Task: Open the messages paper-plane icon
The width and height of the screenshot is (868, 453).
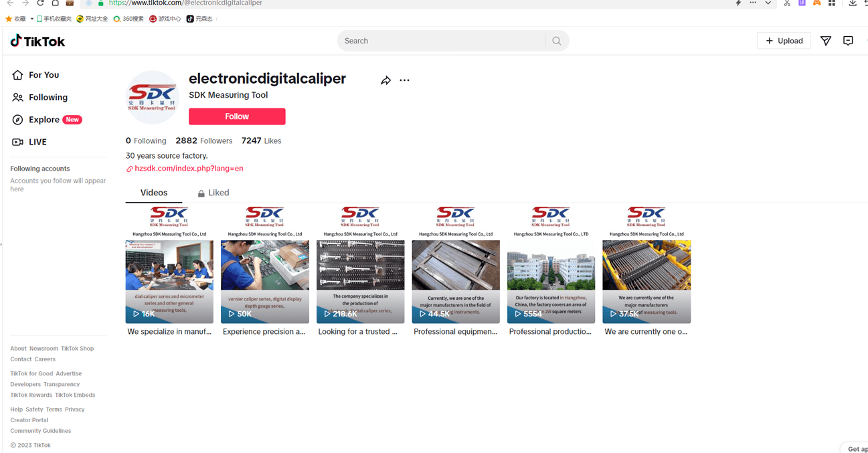Action: pos(826,41)
